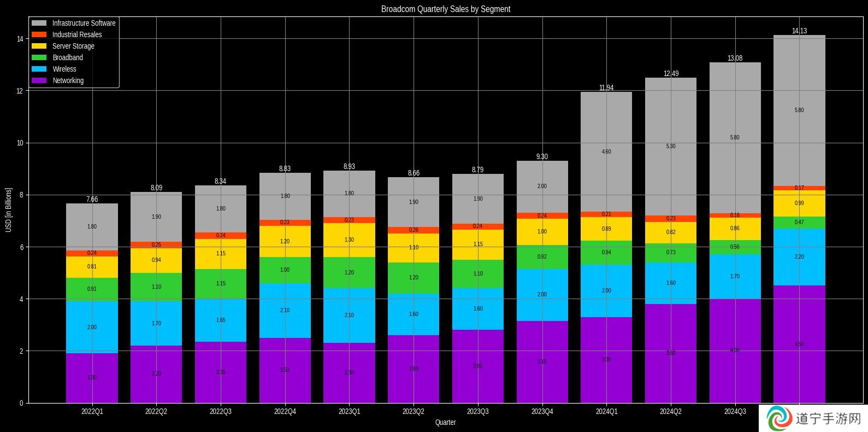The height and width of the screenshot is (432, 868).
Task: Click the '0.73' green segment of the 2024Q2 bar
Action: 671,253
